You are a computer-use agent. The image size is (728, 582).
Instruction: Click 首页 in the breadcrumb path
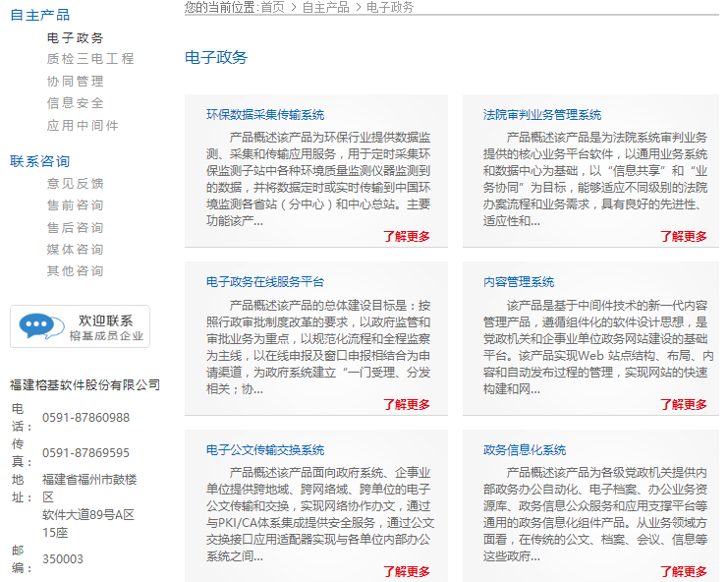(272, 7)
